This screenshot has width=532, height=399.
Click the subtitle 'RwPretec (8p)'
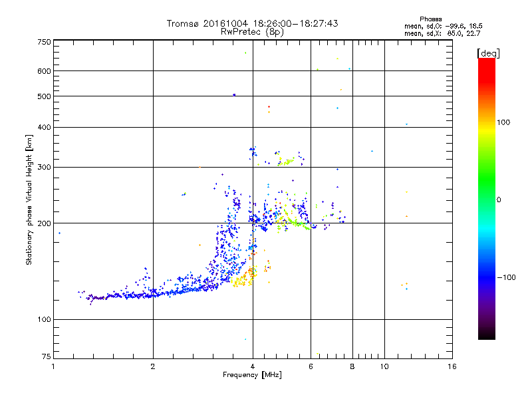[x=252, y=32]
